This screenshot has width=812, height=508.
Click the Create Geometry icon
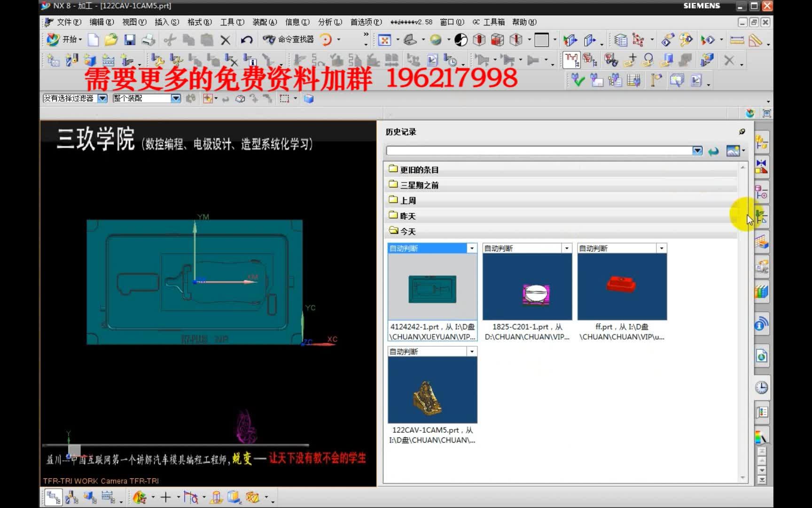(90, 60)
